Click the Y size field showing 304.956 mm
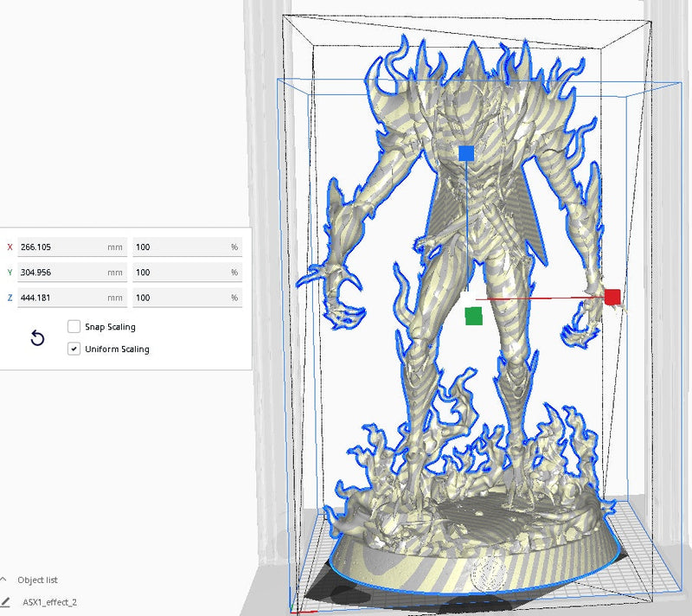Viewport: 692px width, 616px height. click(73, 273)
